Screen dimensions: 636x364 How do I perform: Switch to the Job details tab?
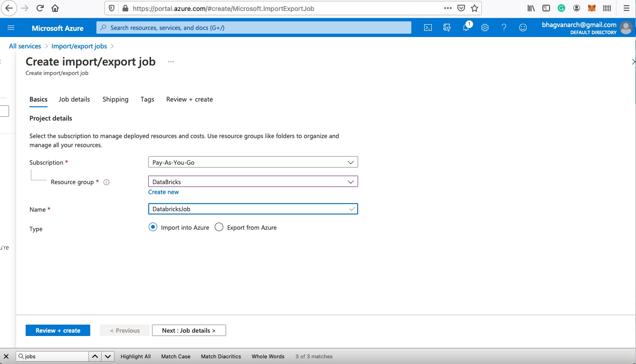point(74,99)
